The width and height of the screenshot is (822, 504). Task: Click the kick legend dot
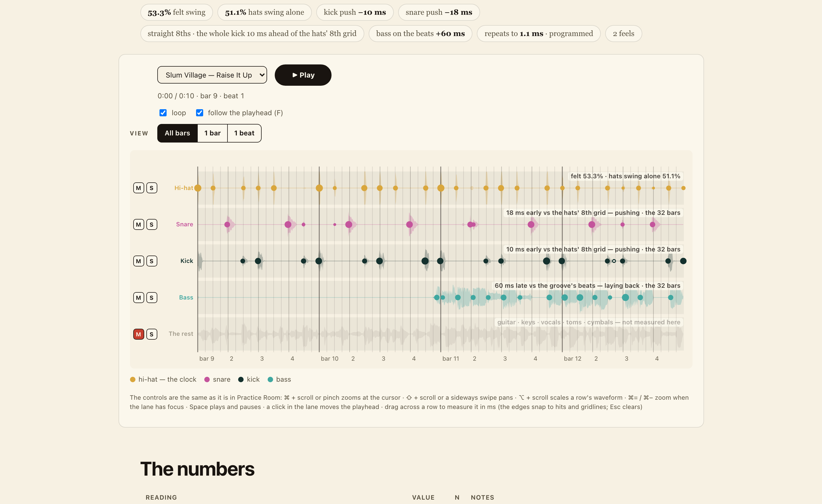tap(241, 380)
